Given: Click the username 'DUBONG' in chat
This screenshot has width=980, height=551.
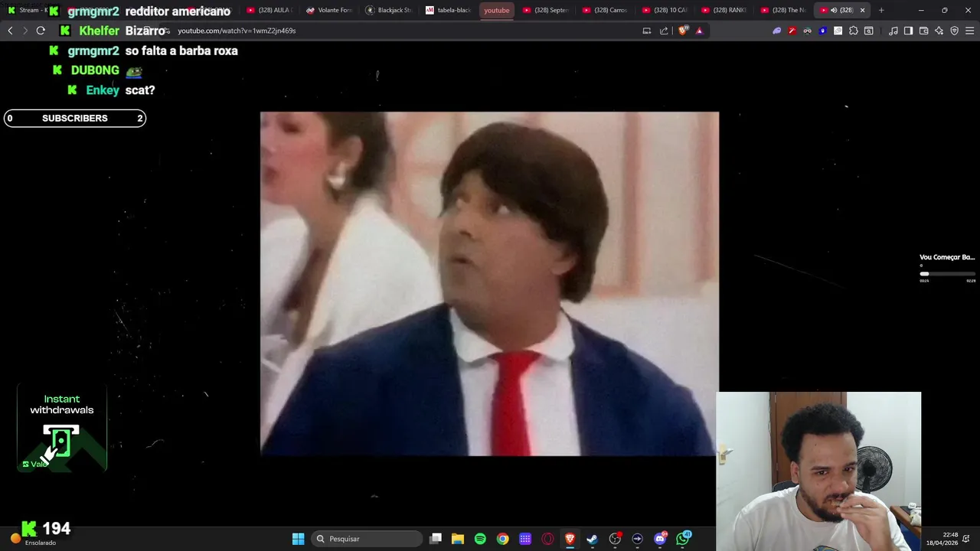Looking at the screenshot, I should [95, 70].
